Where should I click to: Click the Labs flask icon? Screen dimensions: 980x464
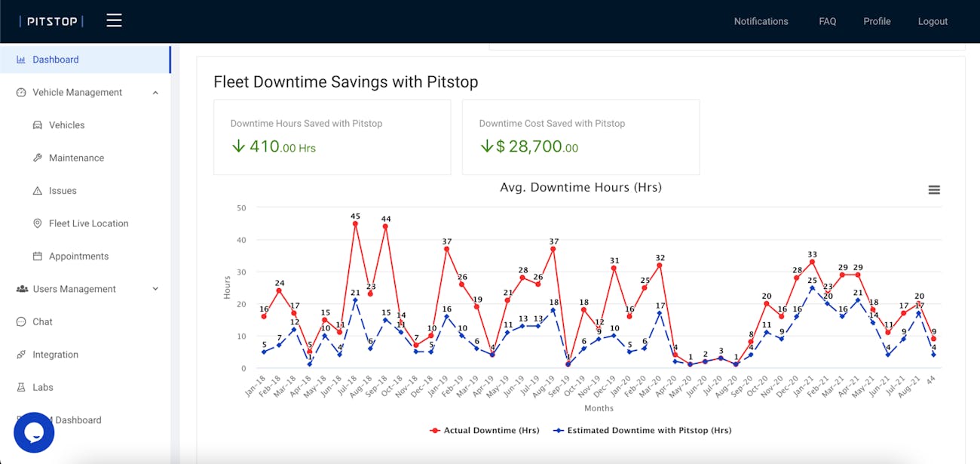click(x=21, y=387)
